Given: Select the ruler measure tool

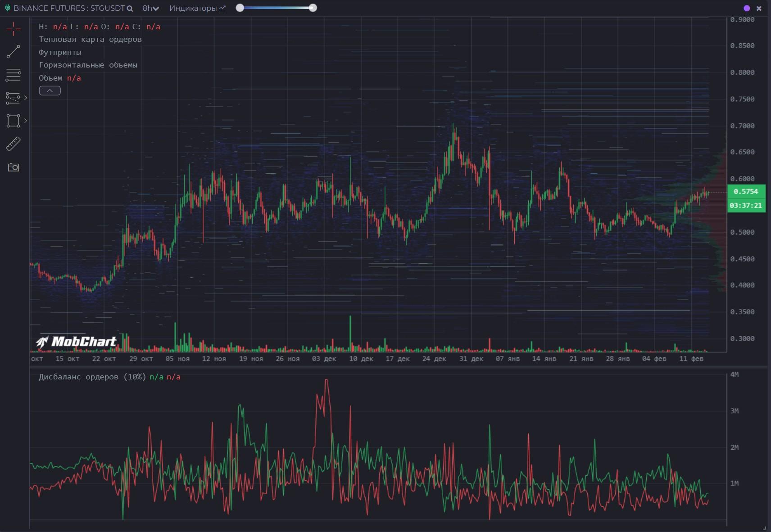Looking at the screenshot, I should [14, 144].
